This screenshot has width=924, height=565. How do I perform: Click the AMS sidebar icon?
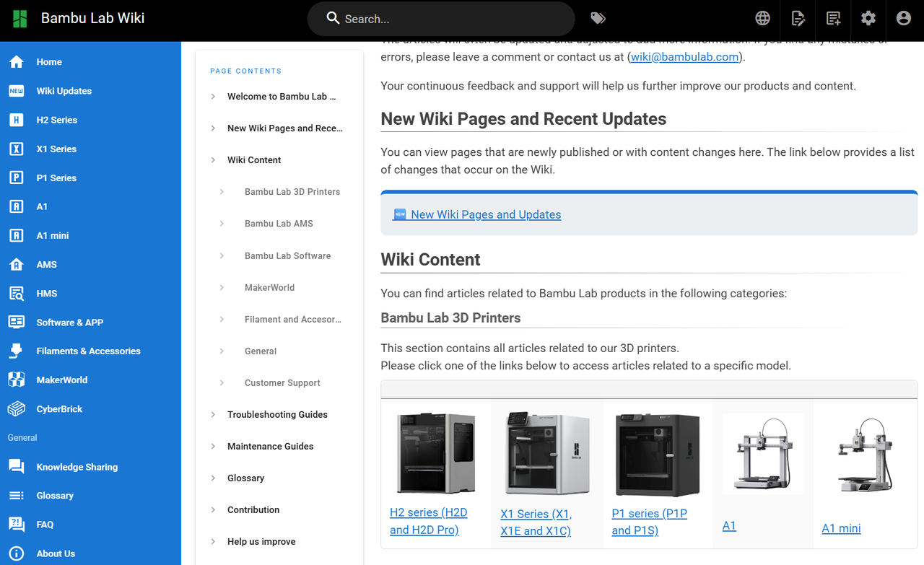pyautogui.click(x=17, y=264)
